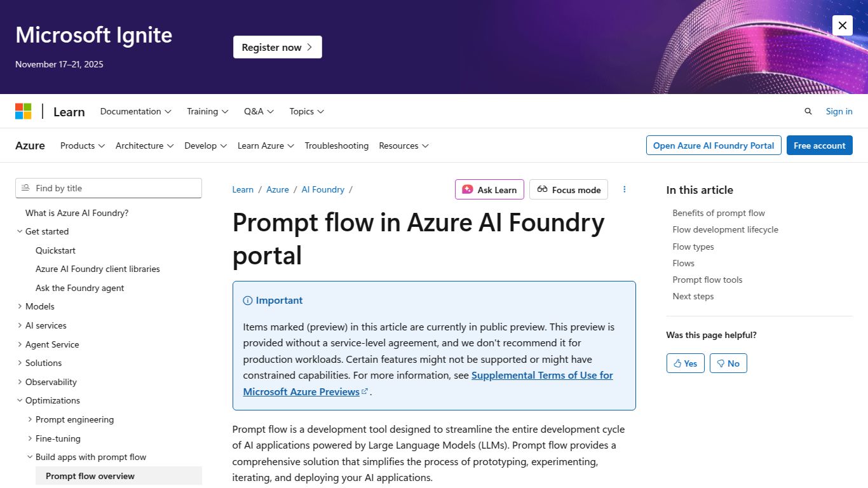Open the Sign in link

(838, 111)
